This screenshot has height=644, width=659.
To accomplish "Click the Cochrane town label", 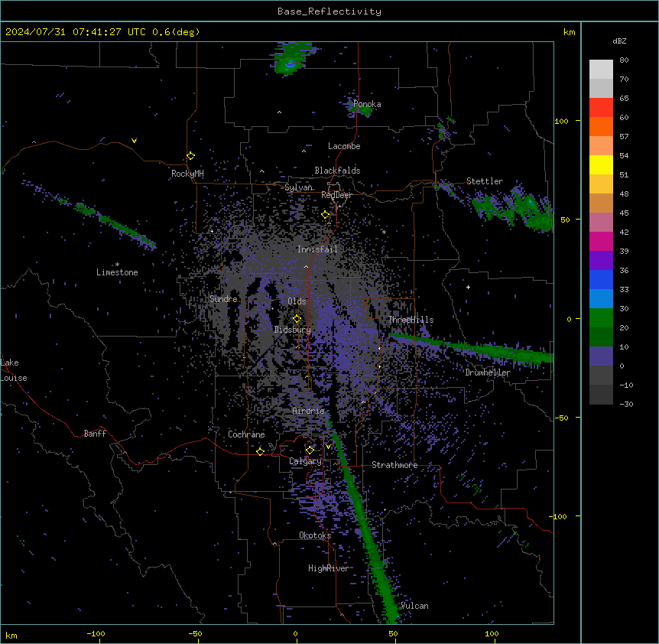I will tap(246, 434).
